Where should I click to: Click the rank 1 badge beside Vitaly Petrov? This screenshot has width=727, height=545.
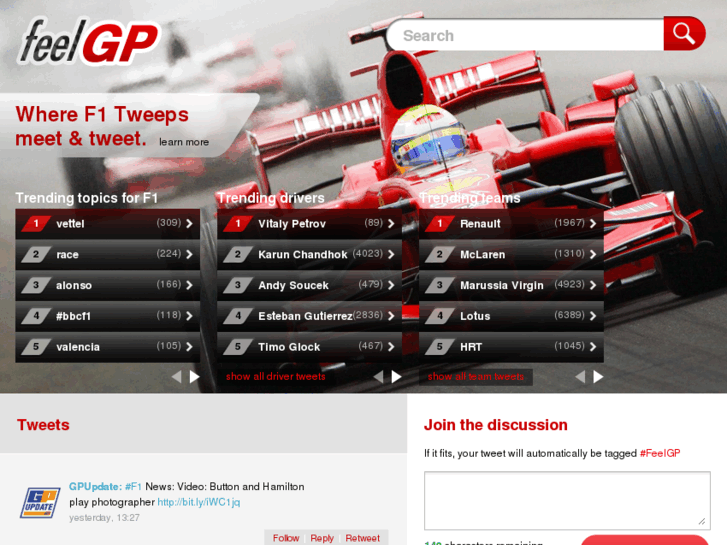pyautogui.click(x=238, y=224)
